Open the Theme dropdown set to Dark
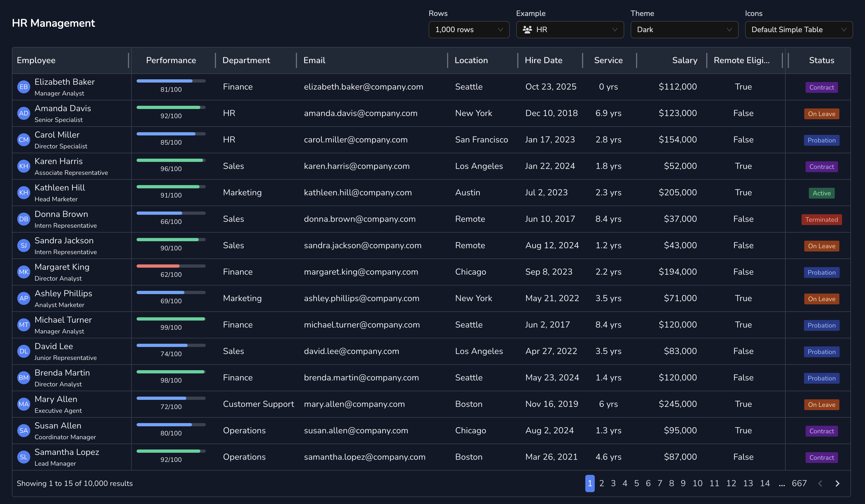Image resolution: width=865 pixels, height=504 pixels. click(684, 29)
